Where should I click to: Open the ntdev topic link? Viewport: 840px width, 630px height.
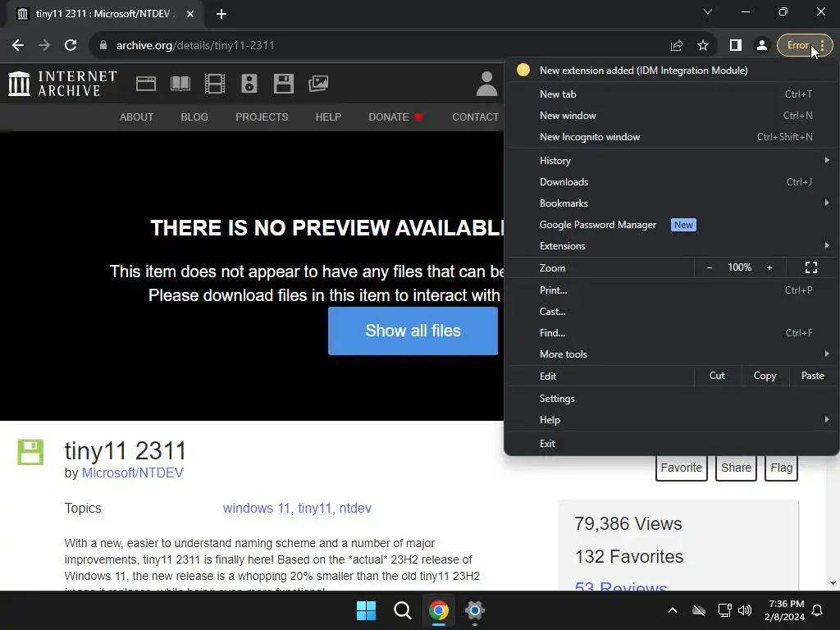click(355, 509)
